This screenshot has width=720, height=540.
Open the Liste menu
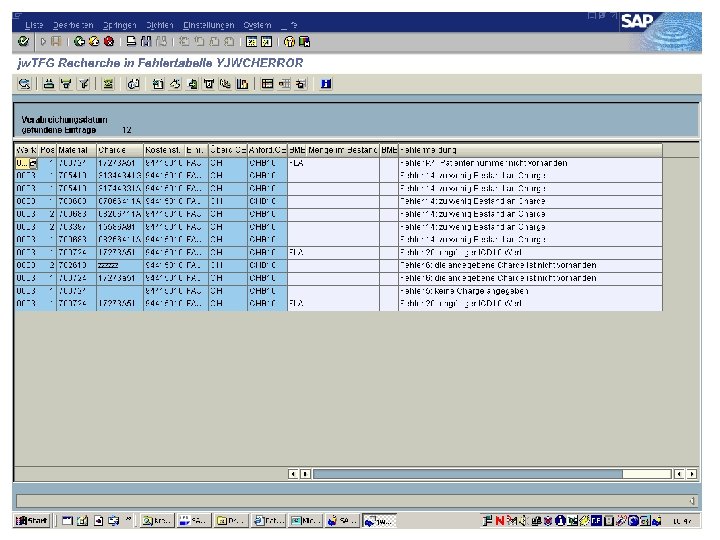[34, 25]
